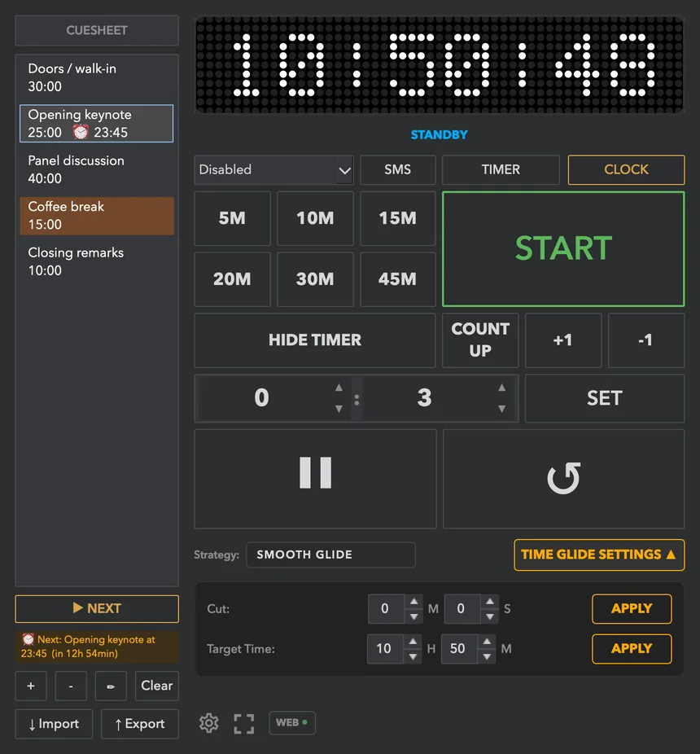Increment Cut minutes with the up arrow

tap(413, 602)
